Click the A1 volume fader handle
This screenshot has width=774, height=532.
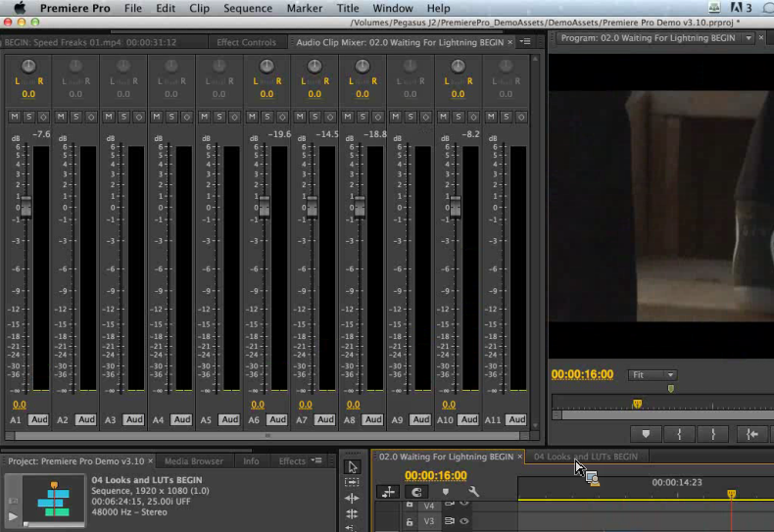coord(25,206)
